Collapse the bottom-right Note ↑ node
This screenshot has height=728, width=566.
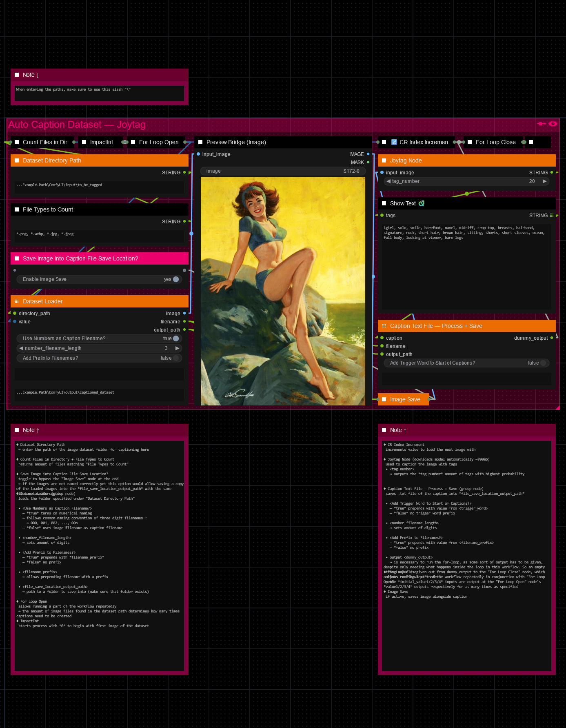click(x=384, y=430)
